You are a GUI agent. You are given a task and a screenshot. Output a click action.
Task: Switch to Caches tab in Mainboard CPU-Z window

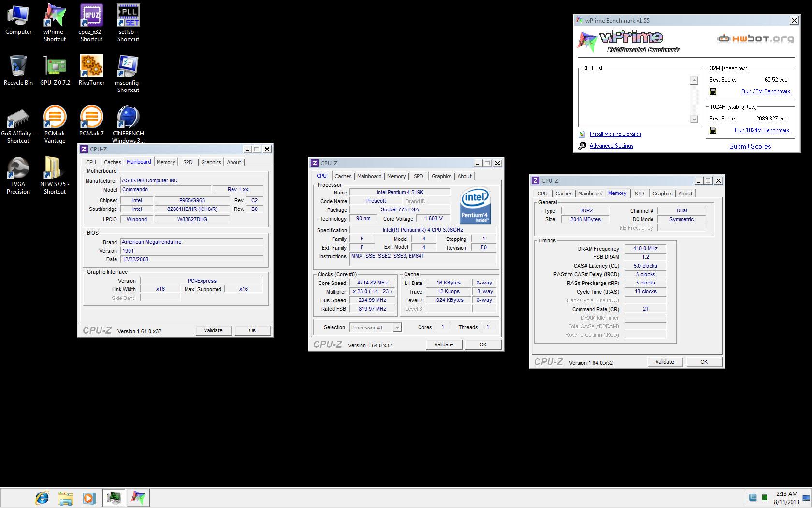[112, 162]
